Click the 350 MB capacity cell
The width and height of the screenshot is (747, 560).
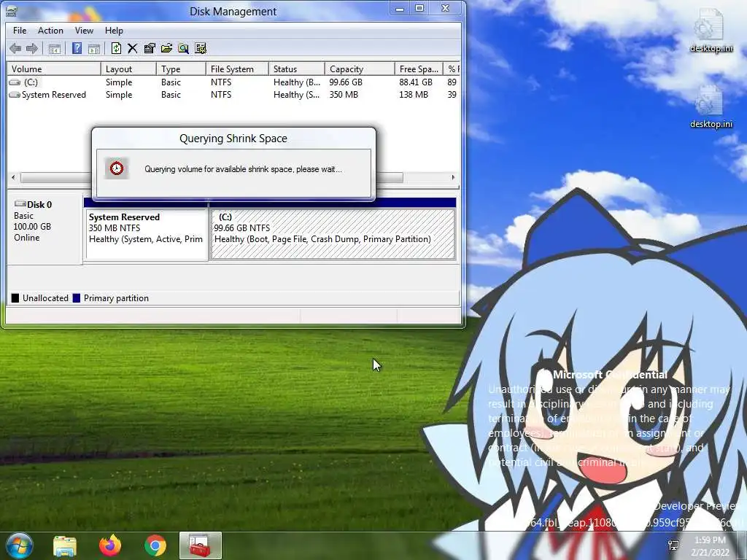[344, 95]
